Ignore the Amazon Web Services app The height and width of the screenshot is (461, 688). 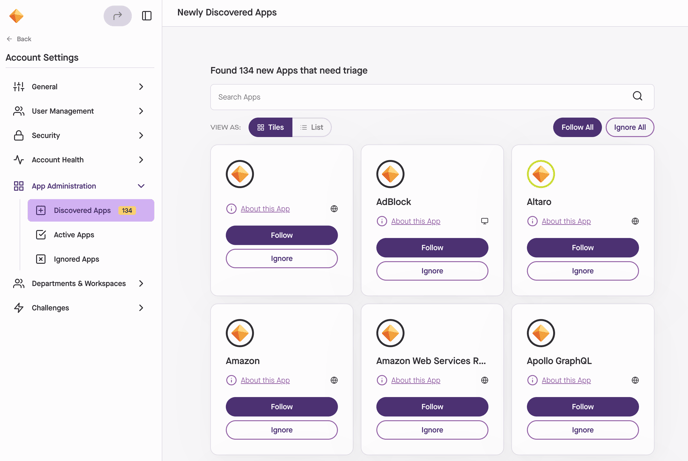(x=432, y=430)
